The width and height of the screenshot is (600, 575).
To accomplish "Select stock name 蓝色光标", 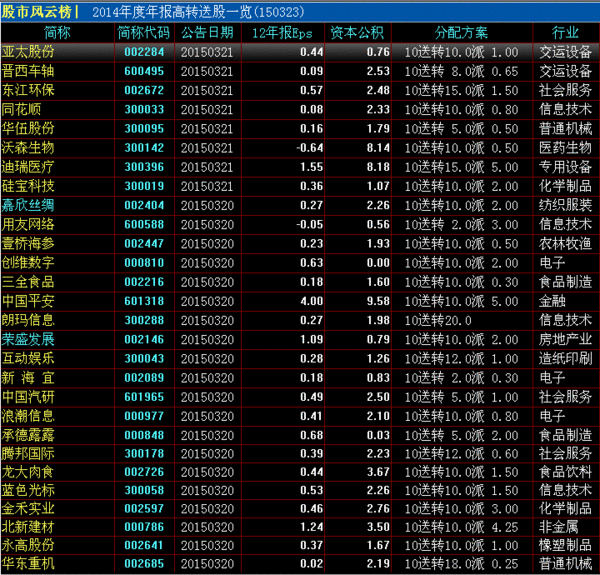I will pos(28,490).
